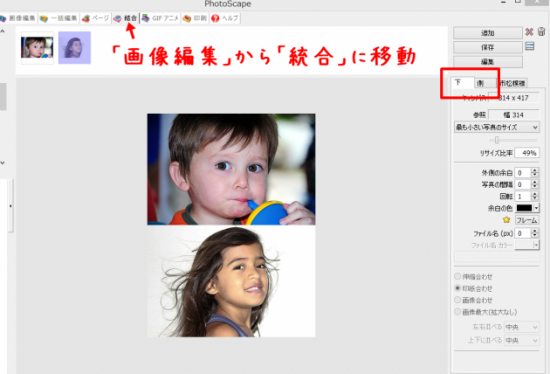Image resolution: width=550 pixels, height=374 pixels.
Task: Click the up arrow in the left panel
Action: [x=3, y=31]
